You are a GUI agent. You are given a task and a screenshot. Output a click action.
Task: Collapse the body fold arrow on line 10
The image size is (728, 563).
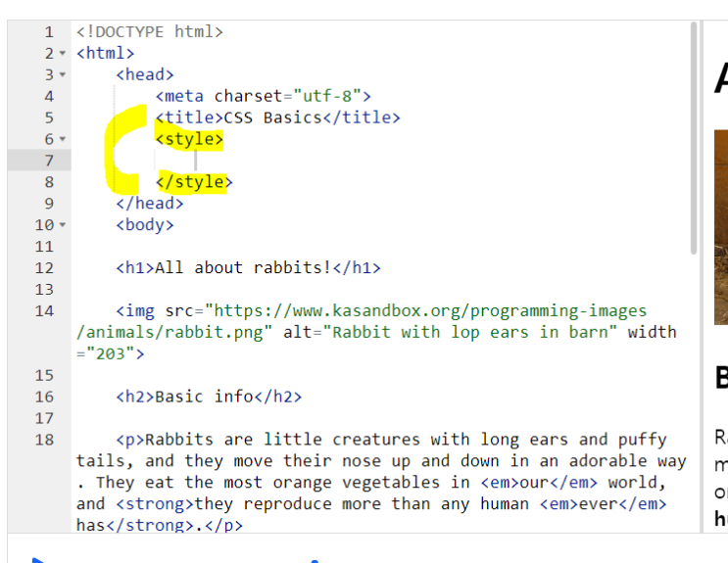(x=63, y=225)
